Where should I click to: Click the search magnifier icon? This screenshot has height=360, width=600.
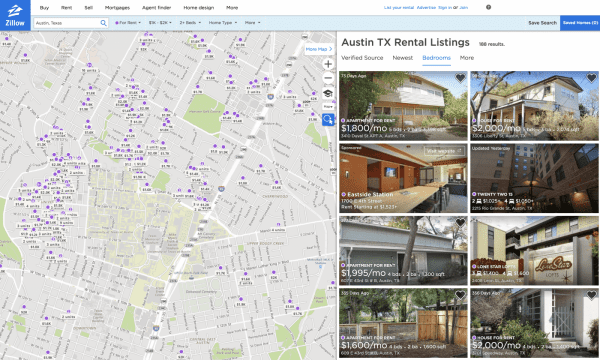point(103,23)
